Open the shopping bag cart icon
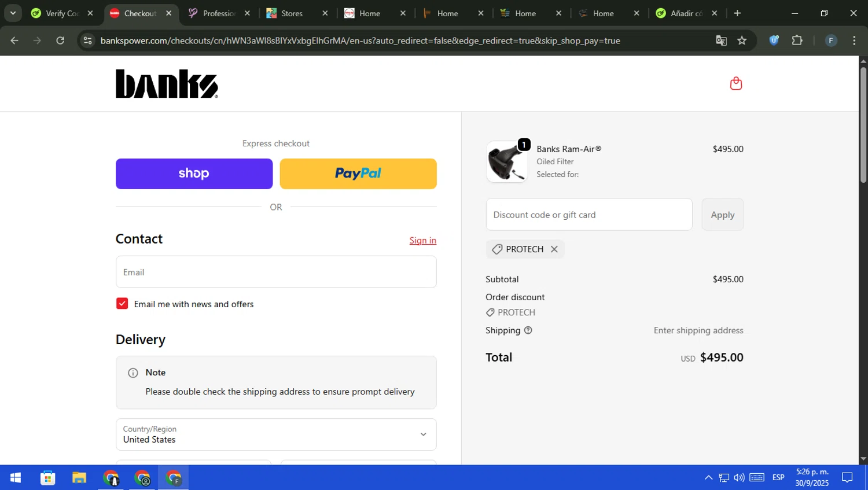The height and width of the screenshot is (490, 868). pos(735,83)
